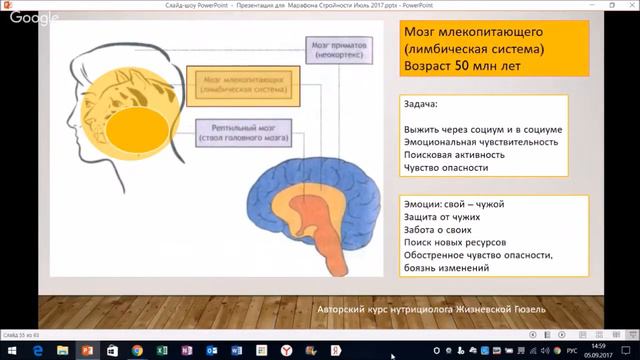Open network status in the system tray
The image size is (640, 360).
point(533,351)
